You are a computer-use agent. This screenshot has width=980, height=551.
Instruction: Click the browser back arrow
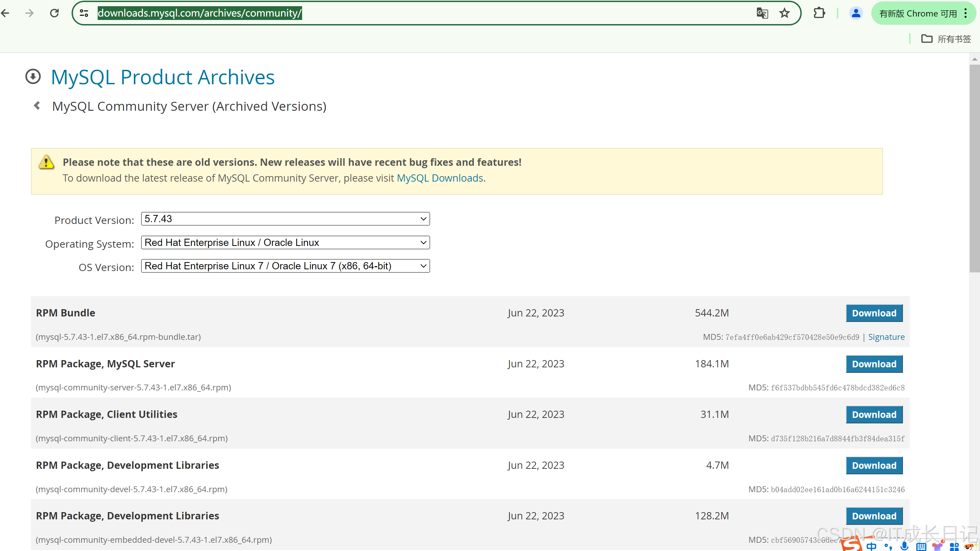pyautogui.click(x=5, y=13)
